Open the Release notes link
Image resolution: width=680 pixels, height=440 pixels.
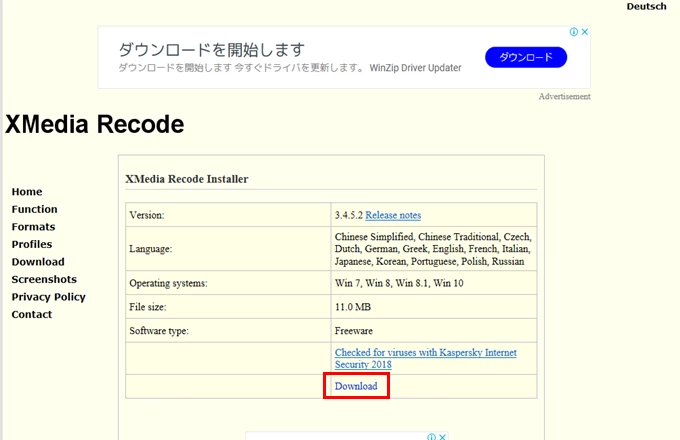pyautogui.click(x=393, y=215)
